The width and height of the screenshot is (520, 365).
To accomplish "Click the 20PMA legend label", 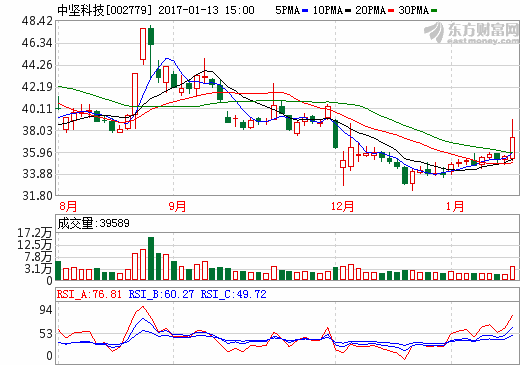I will click(370, 10).
